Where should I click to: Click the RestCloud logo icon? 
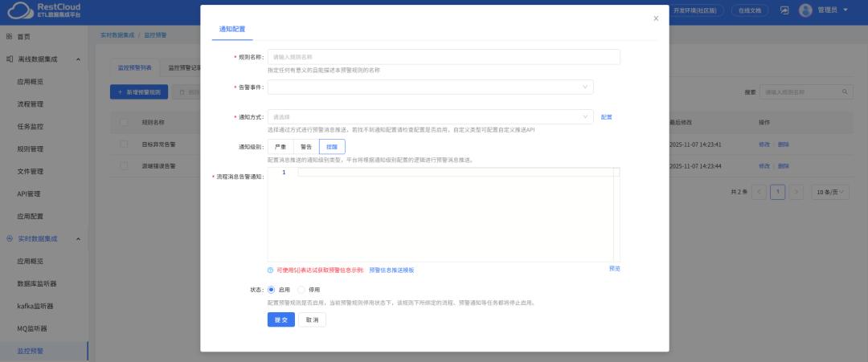point(18,10)
